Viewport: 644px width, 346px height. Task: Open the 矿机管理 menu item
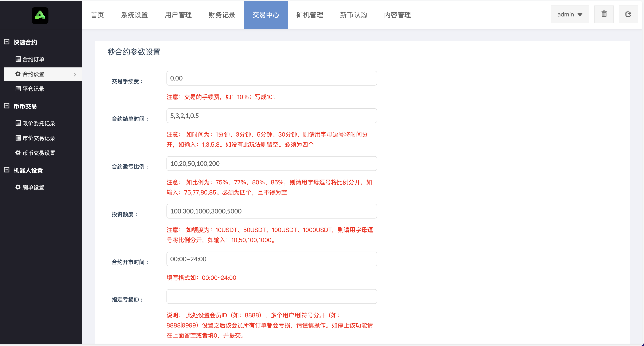(x=310, y=15)
